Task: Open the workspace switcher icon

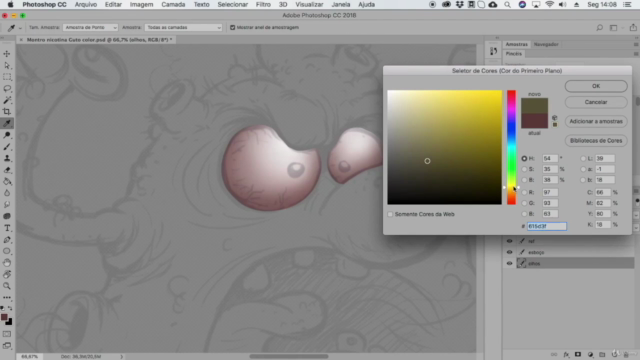Action: tap(613, 27)
